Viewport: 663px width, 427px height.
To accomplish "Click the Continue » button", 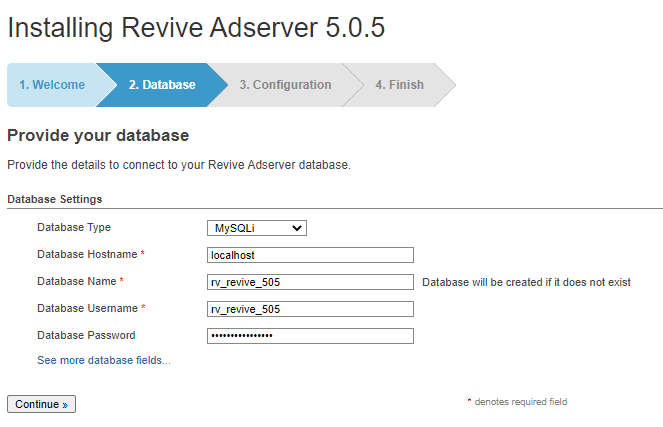I will coord(41,404).
